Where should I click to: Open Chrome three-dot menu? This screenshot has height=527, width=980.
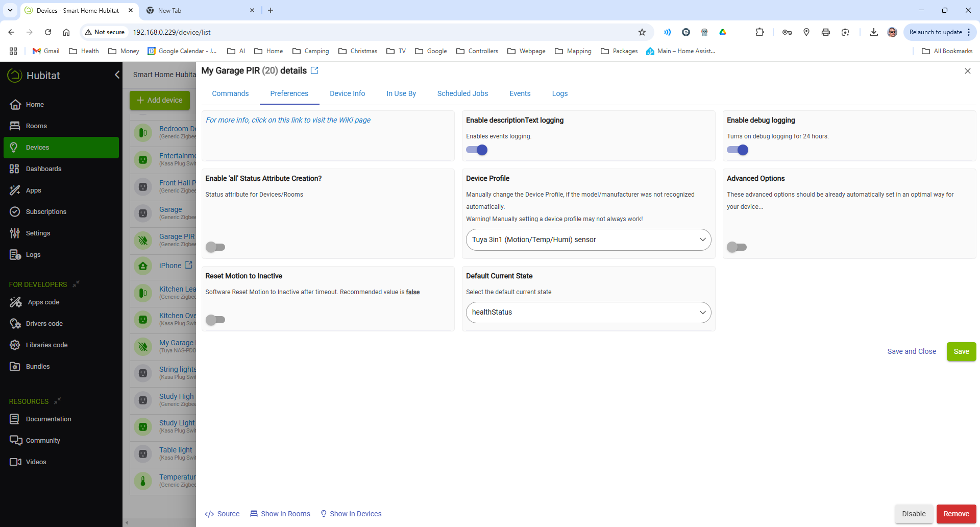pyautogui.click(x=969, y=32)
